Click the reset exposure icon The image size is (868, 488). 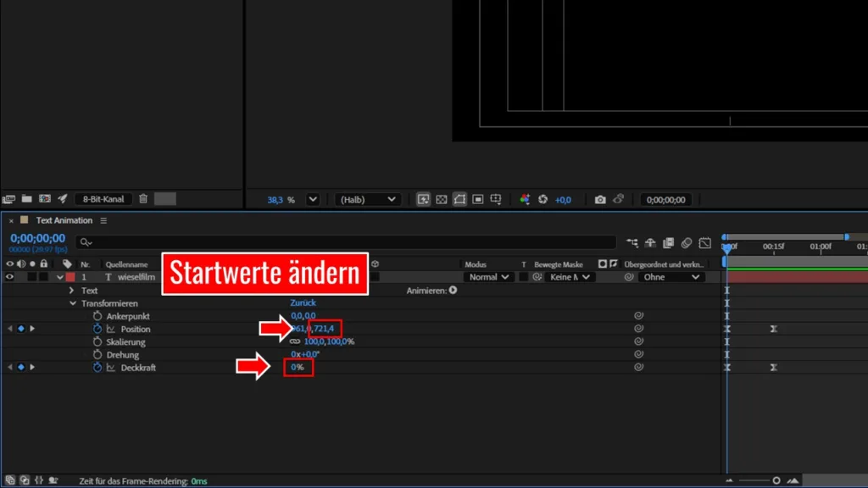pyautogui.click(x=543, y=200)
